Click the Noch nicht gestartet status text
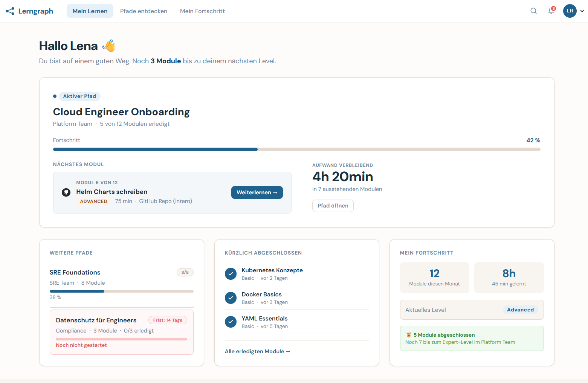 pos(81,345)
